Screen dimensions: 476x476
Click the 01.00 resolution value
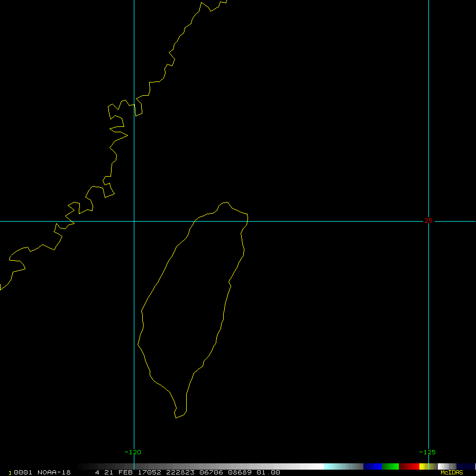(268, 472)
